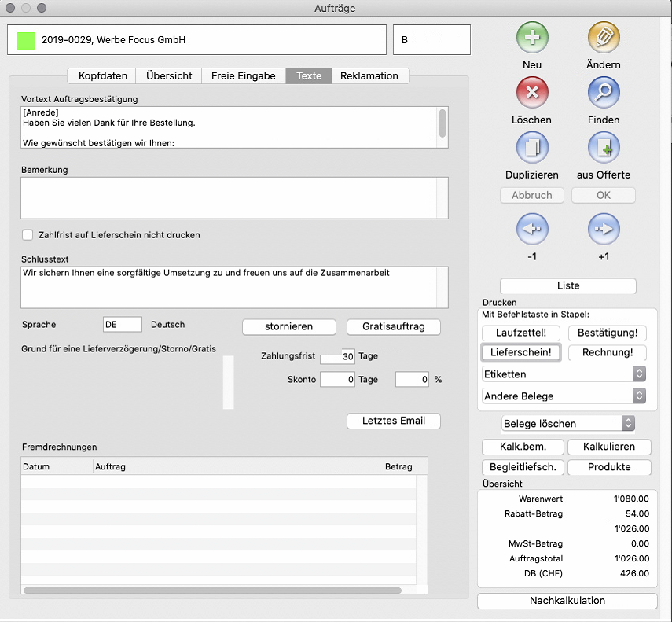Click the green status color square
The height and width of the screenshot is (622, 672).
27,40
